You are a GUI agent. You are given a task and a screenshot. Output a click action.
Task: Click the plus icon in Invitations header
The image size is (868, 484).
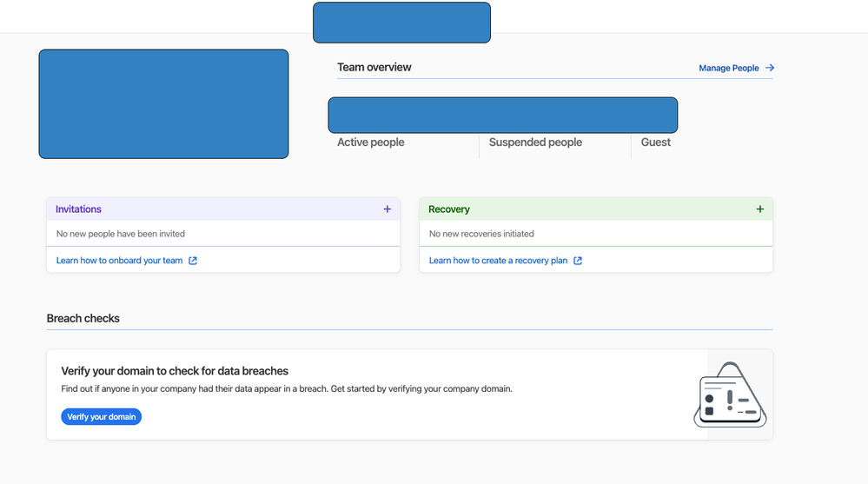[x=387, y=209]
